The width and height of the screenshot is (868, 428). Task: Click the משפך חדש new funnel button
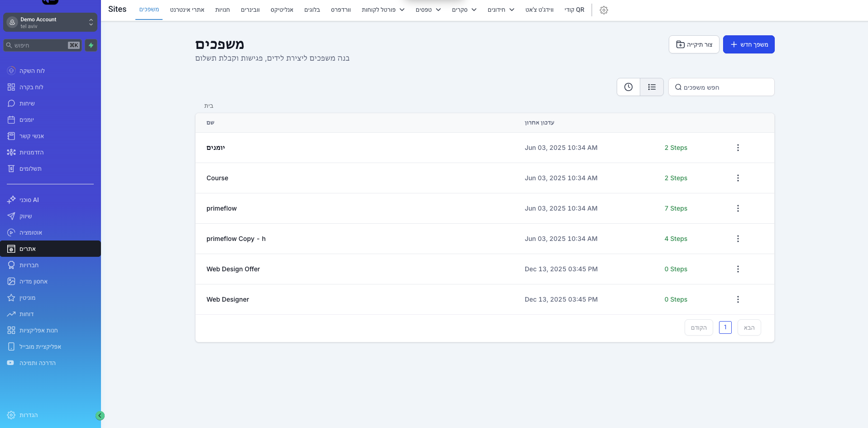point(748,44)
